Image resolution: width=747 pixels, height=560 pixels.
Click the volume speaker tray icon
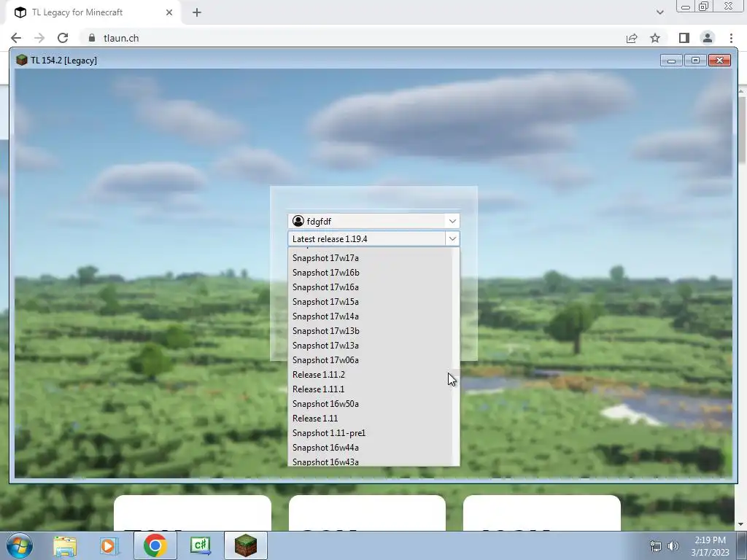click(x=673, y=546)
